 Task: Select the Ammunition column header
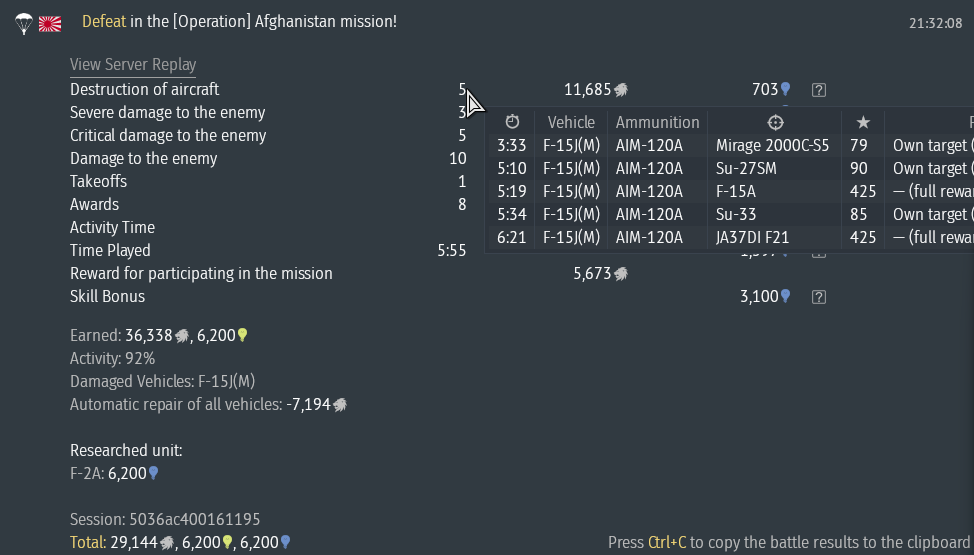tap(657, 122)
